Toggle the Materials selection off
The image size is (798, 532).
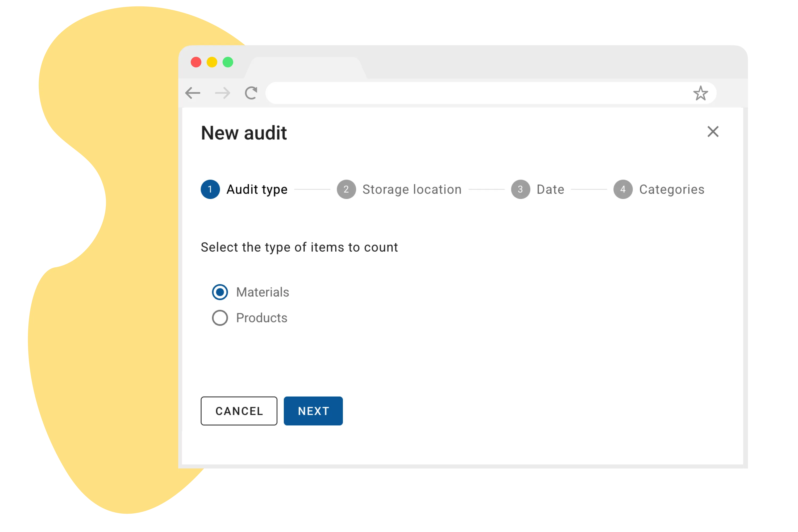click(220, 292)
